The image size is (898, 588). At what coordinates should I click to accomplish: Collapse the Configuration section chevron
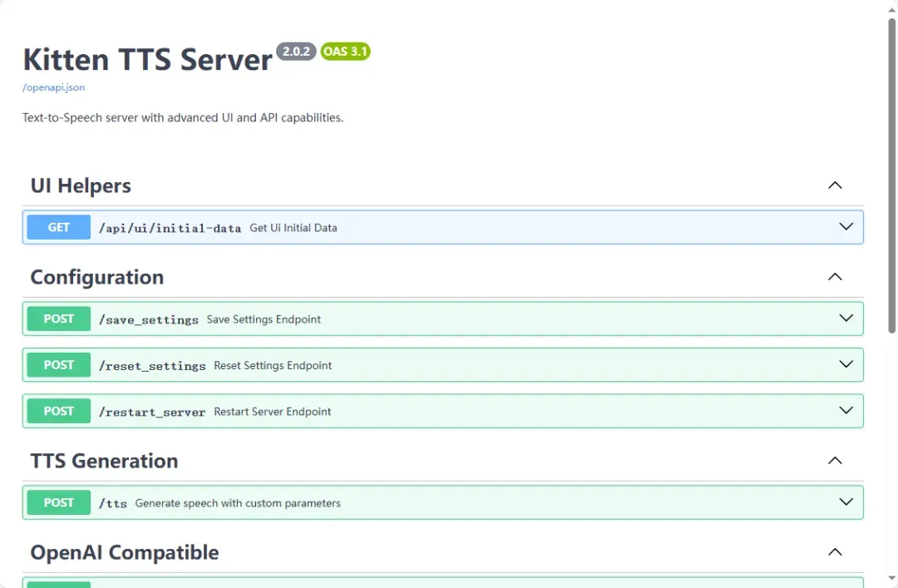tap(835, 277)
